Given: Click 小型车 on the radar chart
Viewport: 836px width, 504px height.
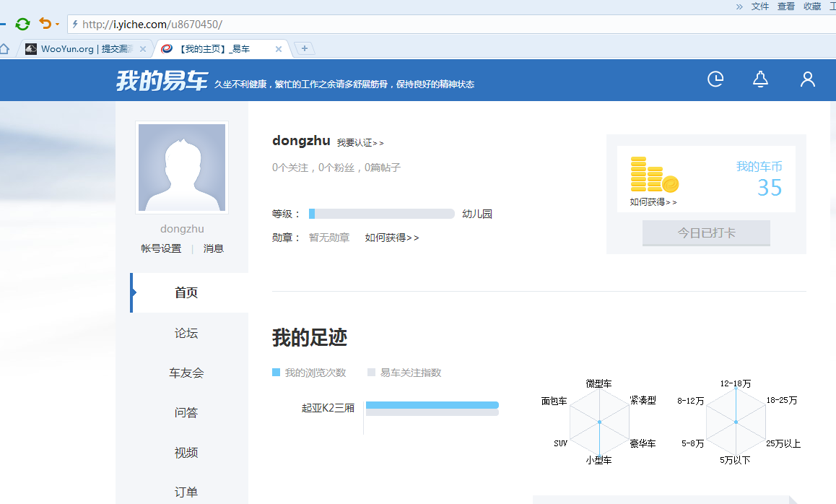Looking at the screenshot, I should (598, 460).
